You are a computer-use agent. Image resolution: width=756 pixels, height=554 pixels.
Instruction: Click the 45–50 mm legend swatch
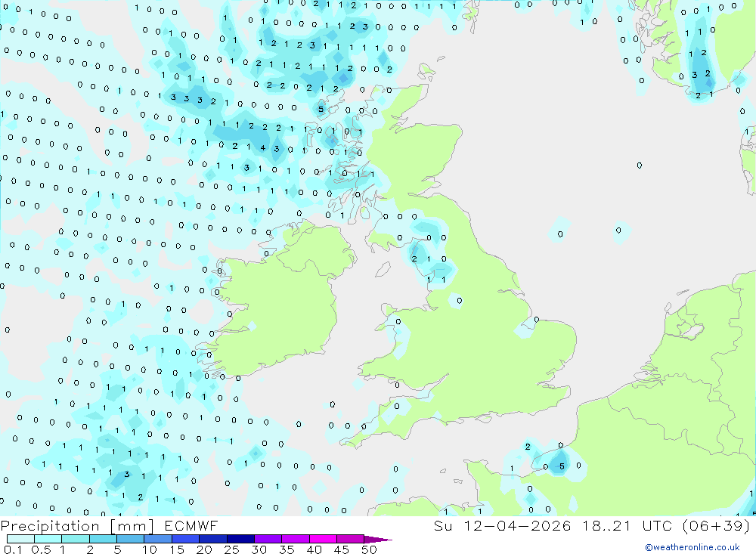351,539
